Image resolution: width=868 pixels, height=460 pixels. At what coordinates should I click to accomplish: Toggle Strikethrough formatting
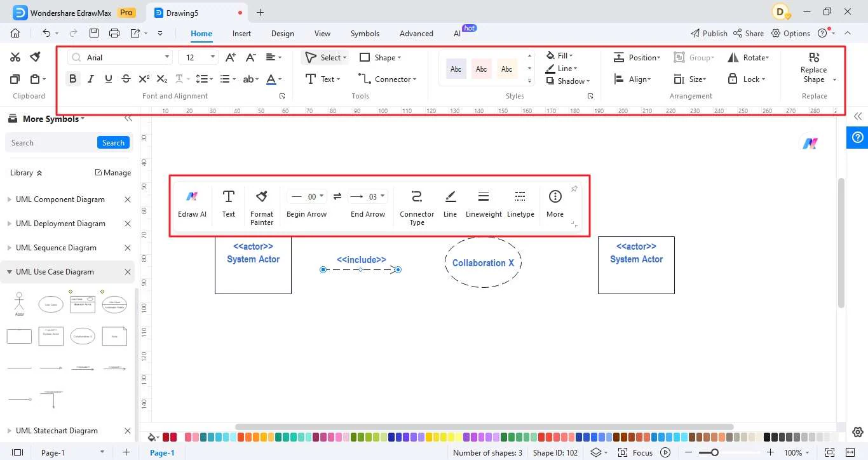pyautogui.click(x=126, y=79)
